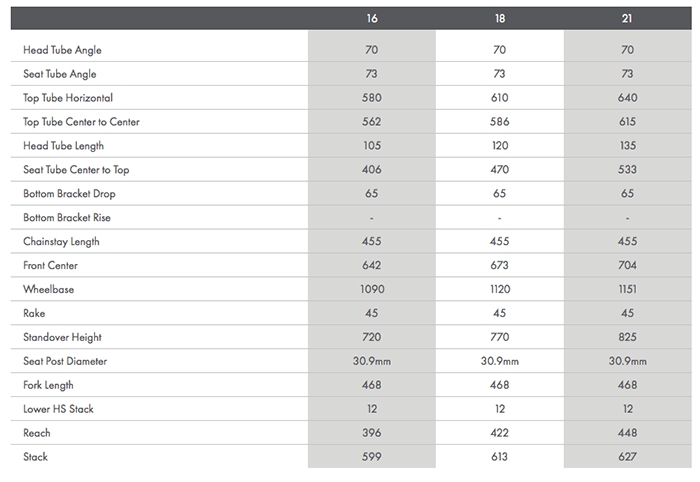Click the Rake row label
700x482 pixels.
pyautogui.click(x=35, y=314)
